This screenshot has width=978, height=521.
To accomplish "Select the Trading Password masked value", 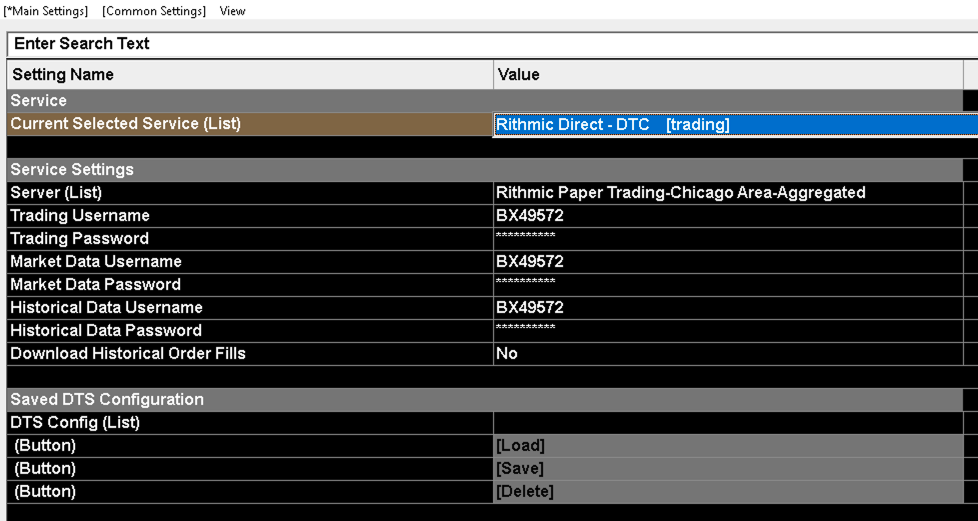I will [728, 239].
